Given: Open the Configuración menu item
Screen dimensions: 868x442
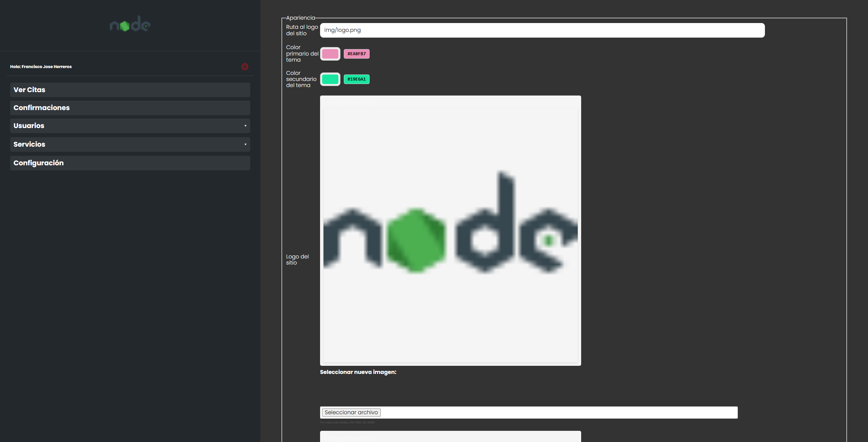Looking at the screenshot, I should pyautogui.click(x=130, y=163).
